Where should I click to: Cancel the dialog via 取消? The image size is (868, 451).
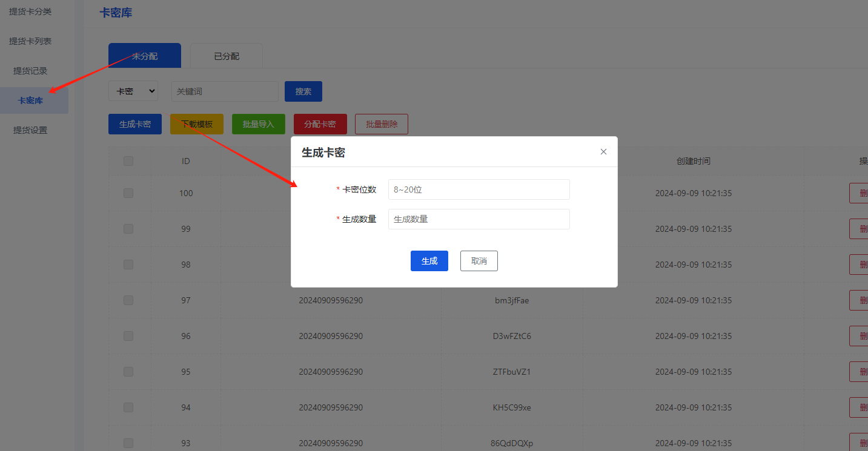(x=479, y=260)
